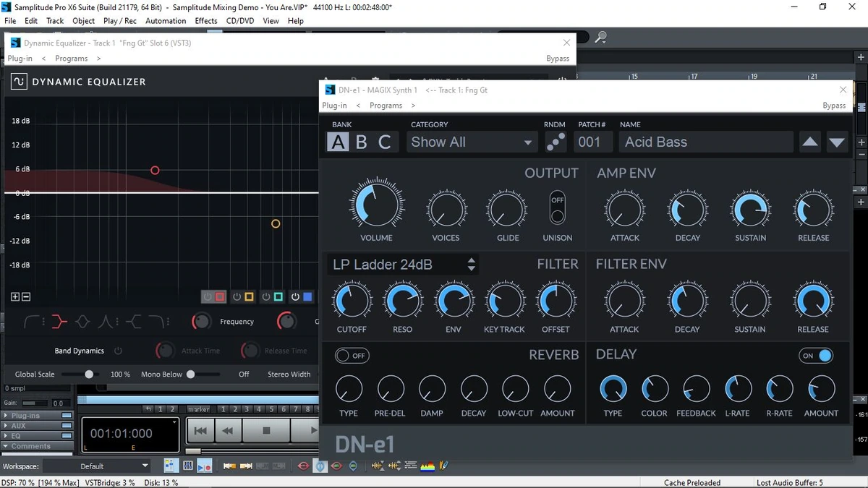This screenshot has height=488, width=868.
Task: Click the skip-to-start transport button
Action: pyautogui.click(x=201, y=431)
